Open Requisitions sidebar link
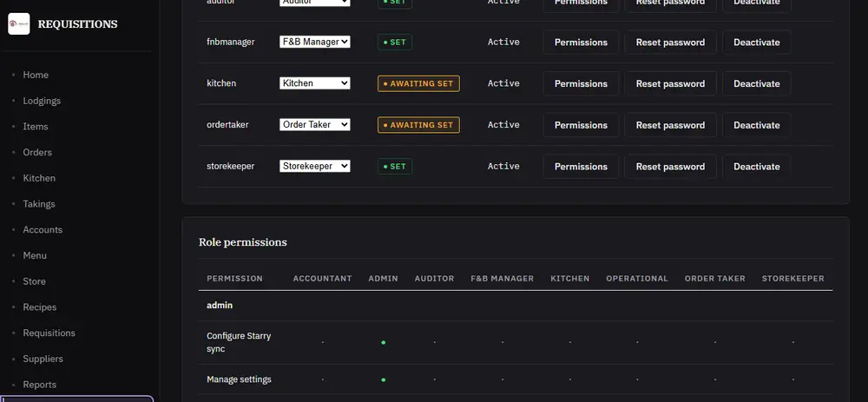The width and height of the screenshot is (868, 402). [x=49, y=333]
